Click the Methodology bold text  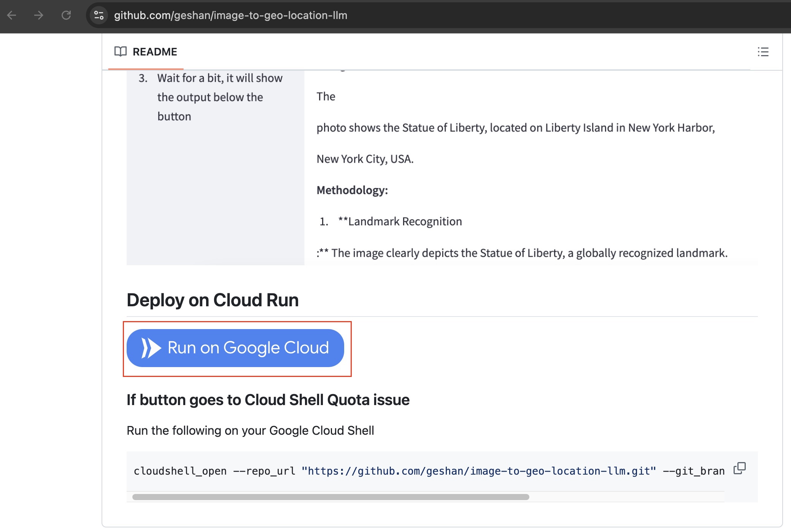pos(352,190)
